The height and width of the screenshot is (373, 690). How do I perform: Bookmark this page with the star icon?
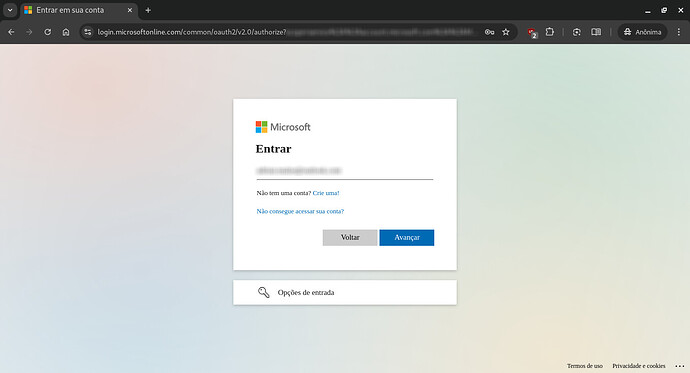506,32
